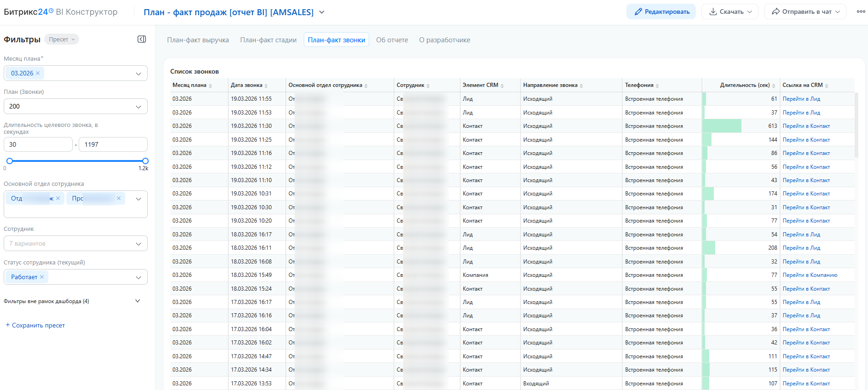Expand the План (Звонки) dropdown
This screenshot has height=390, width=868.
[x=139, y=107]
